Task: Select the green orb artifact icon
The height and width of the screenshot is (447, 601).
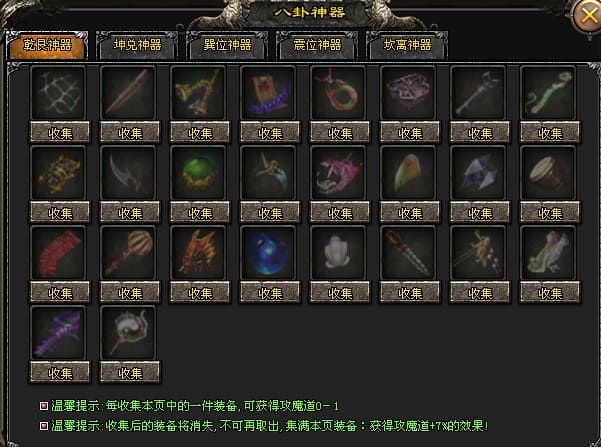Action: point(198,173)
